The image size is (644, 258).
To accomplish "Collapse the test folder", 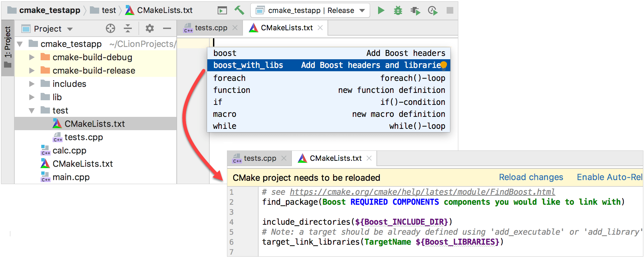I will tap(32, 111).
